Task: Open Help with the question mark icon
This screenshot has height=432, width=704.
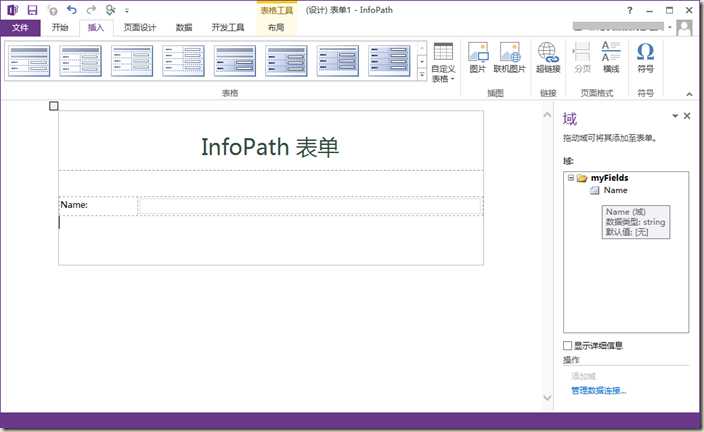Action: pyautogui.click(x=629, y=10)
